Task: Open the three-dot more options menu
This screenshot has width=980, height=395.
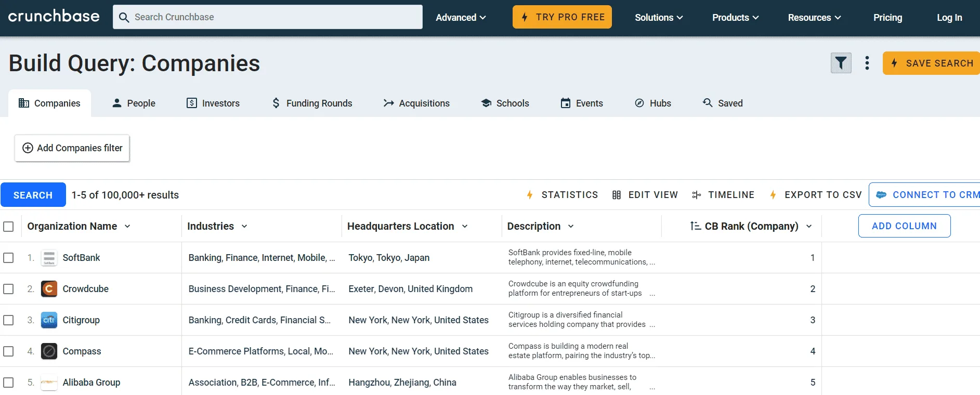Action: [867, 63]
